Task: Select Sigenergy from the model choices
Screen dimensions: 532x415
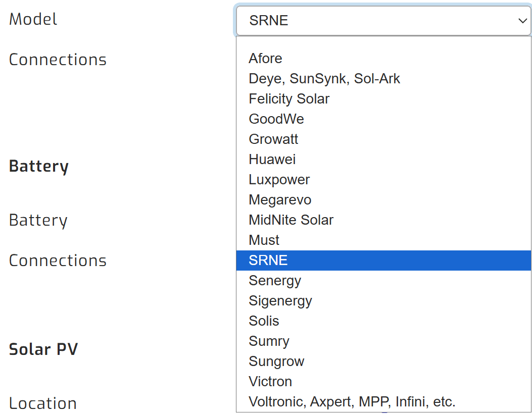Action: click(280, 300)
